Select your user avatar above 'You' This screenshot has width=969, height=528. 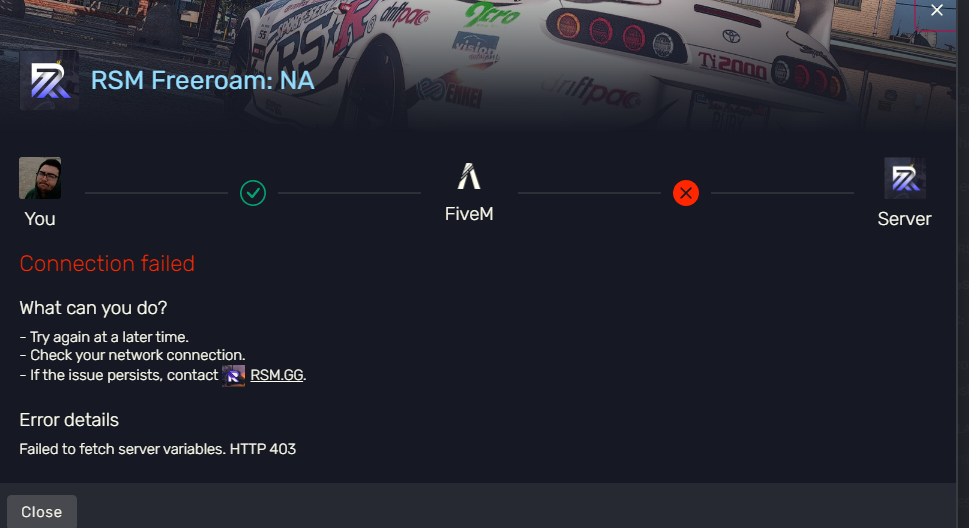[40, 178]
